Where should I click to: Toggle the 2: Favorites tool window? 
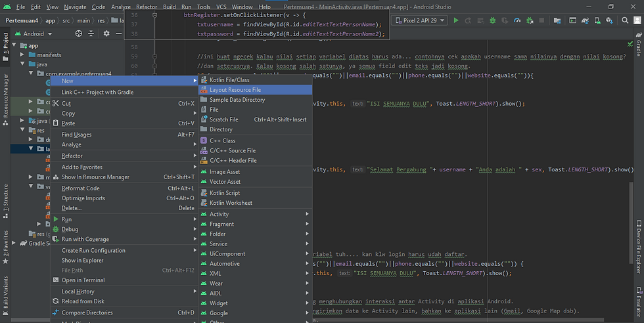coord(5,247)
